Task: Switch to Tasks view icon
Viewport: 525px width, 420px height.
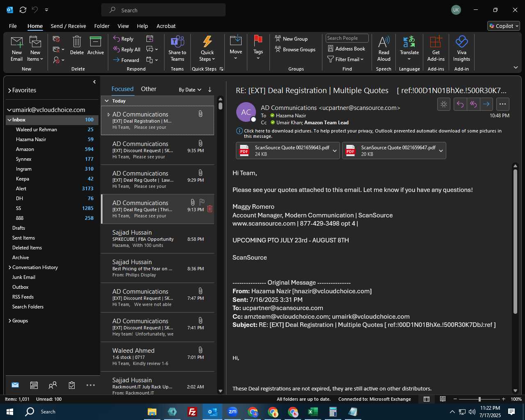Action: tap(72, 385)
